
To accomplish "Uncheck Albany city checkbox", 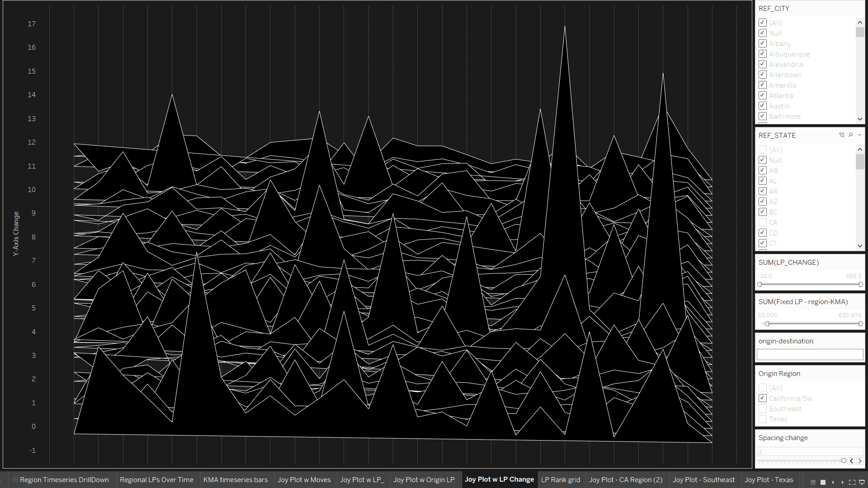I will 763,43.
